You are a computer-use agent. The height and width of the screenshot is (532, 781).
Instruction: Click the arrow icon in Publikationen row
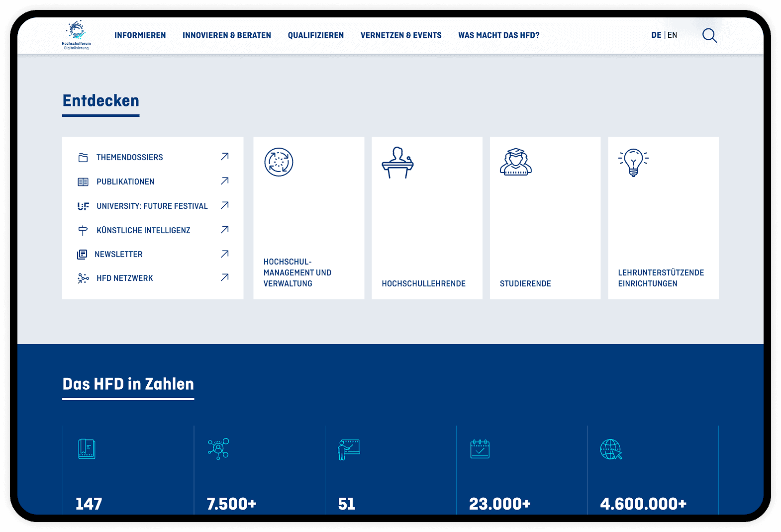[225, 181]
